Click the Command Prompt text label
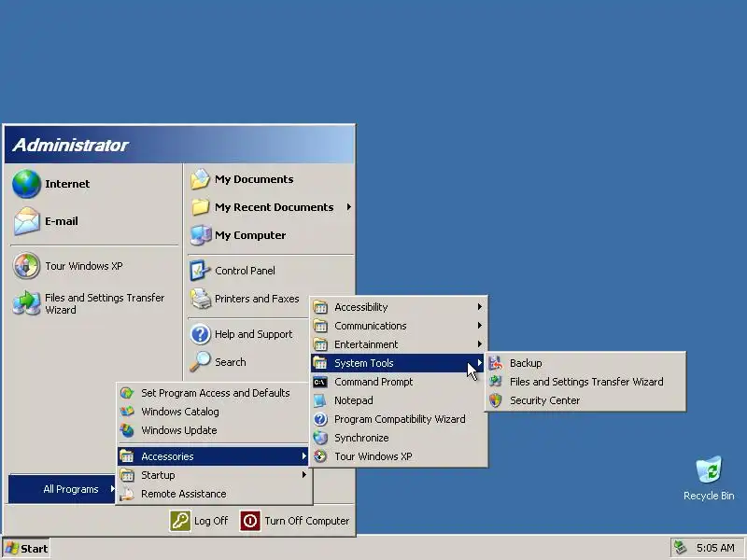Viewport: 747px width, 560px height. pyautogui.click(x=373, y=382)
